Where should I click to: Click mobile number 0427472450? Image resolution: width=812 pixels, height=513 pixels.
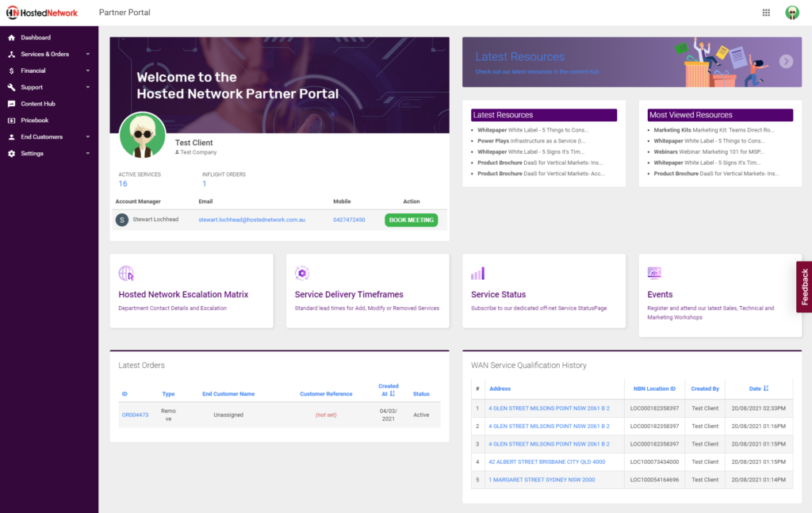[x=349, y=220]
